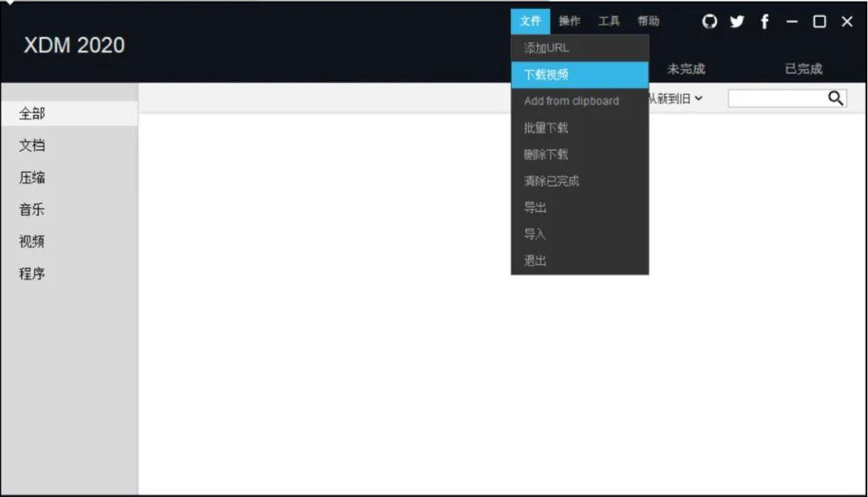This screenshot has height=497, width=868.
Task: Open the 工具 menu
Action: [608, 21]
